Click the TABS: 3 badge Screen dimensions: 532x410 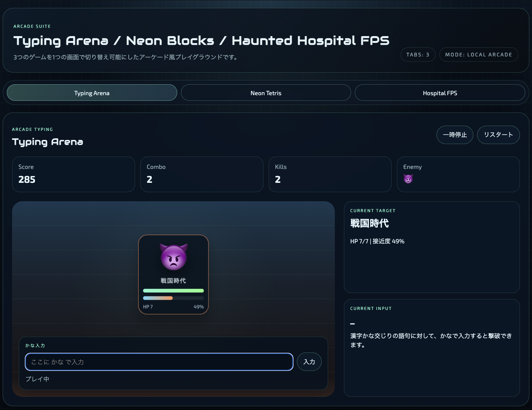pyautogui.click(x=418, y=55)
